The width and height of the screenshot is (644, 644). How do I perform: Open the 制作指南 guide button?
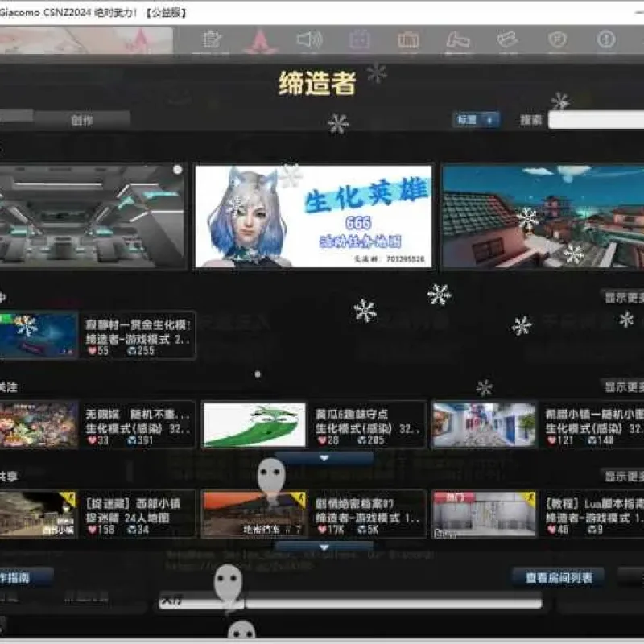pyautogui.click(x=26, y=578)
